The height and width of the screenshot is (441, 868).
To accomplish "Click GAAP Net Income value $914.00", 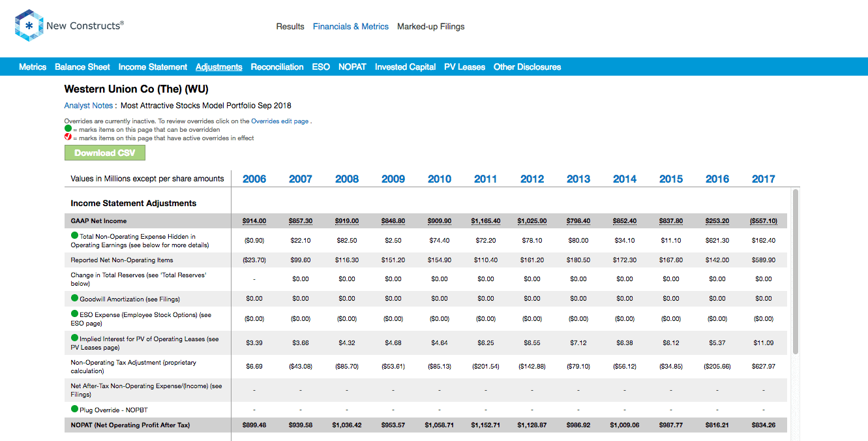I will 254,221.
